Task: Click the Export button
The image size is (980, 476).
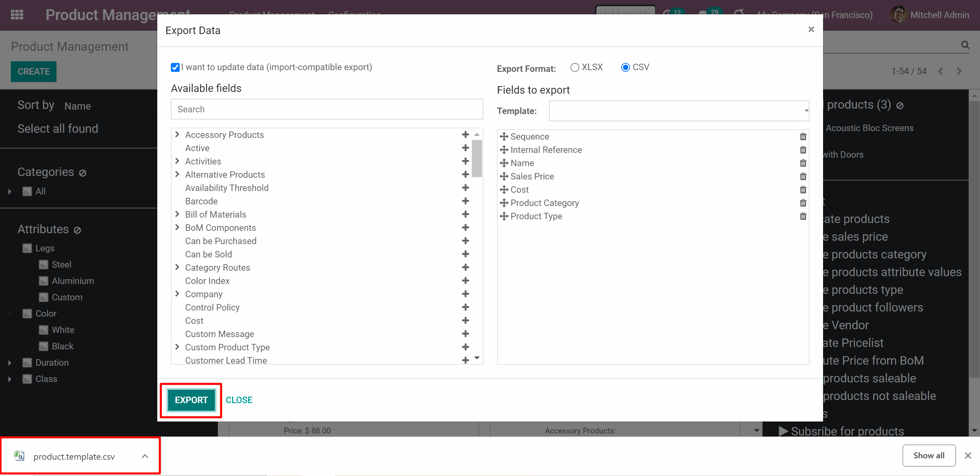Action: point(191,400)
